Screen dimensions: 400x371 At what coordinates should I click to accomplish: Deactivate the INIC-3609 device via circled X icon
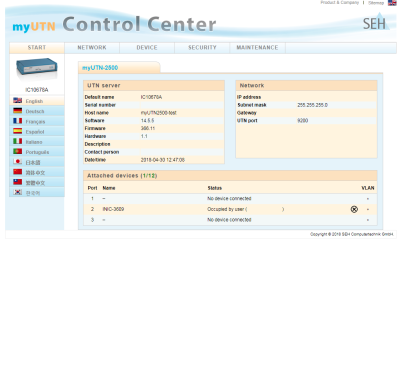click(354, 209)
